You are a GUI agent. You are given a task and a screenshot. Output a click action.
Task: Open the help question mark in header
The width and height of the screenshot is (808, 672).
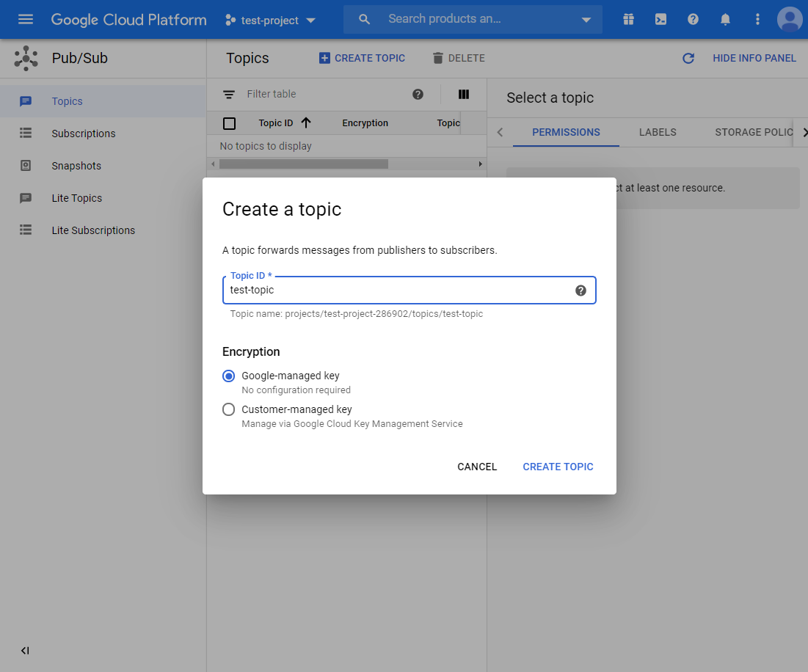coord(693,20)
